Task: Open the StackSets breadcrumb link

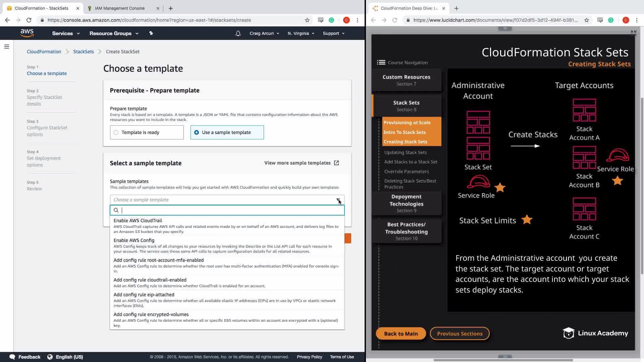Action: point(84,52)
